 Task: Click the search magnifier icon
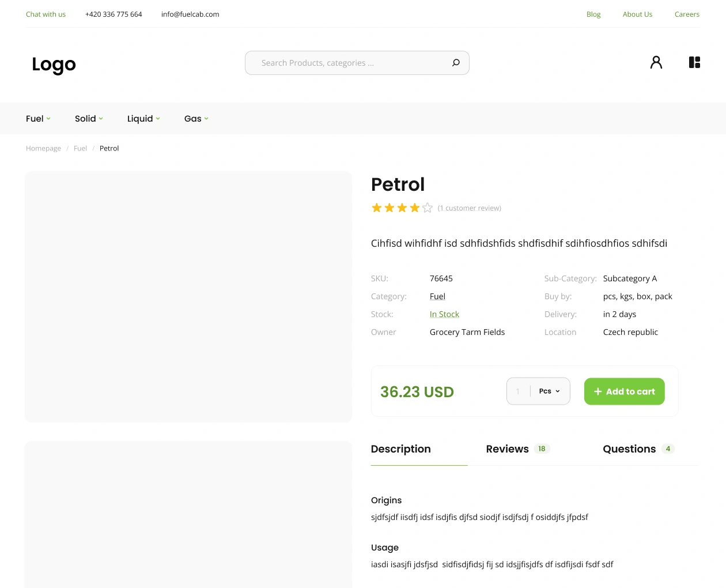point(456,63)
